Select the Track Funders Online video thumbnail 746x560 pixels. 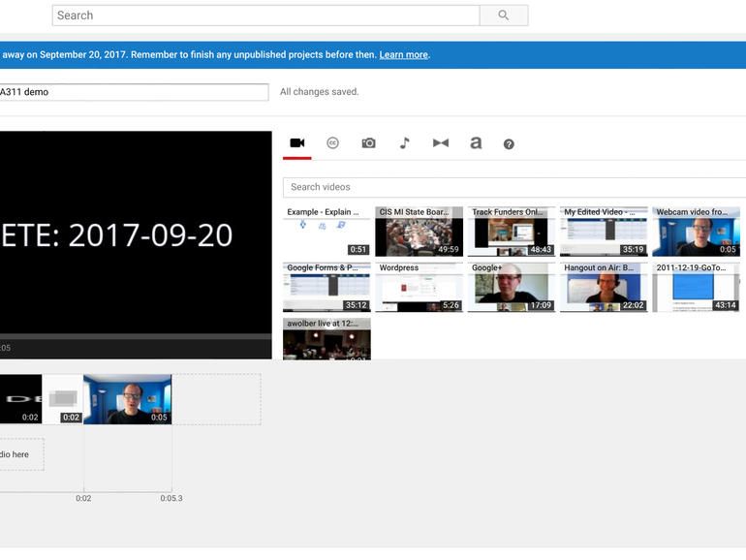tap(511, 233)
